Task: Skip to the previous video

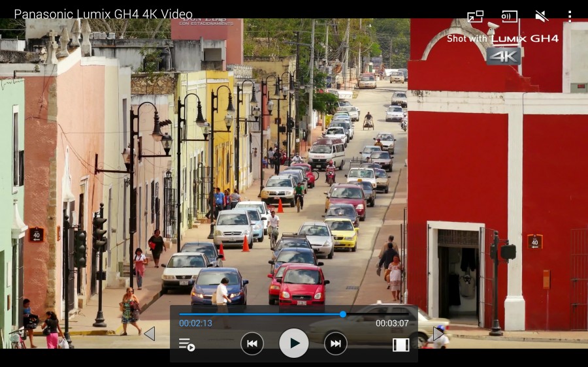Action: [x=252, y=343]
